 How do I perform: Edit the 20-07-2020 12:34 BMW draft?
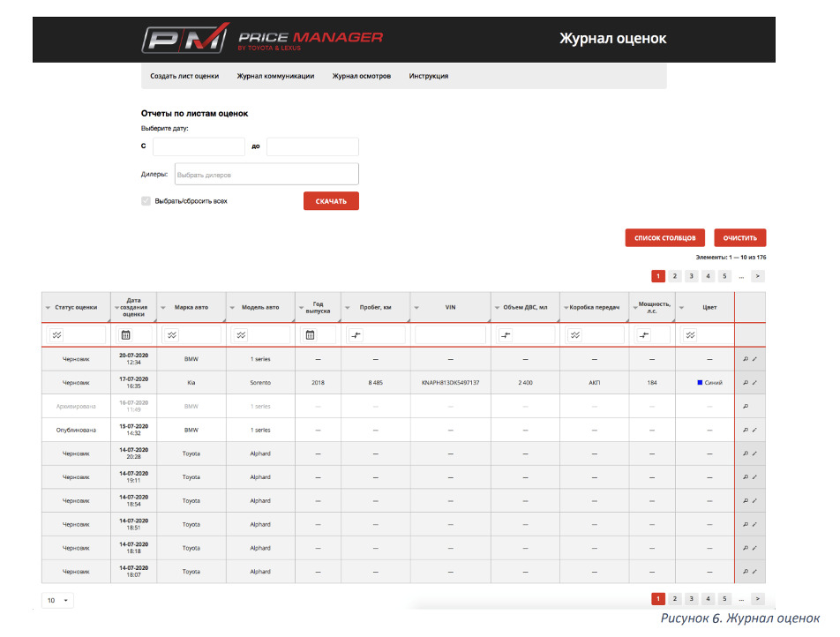754,359
